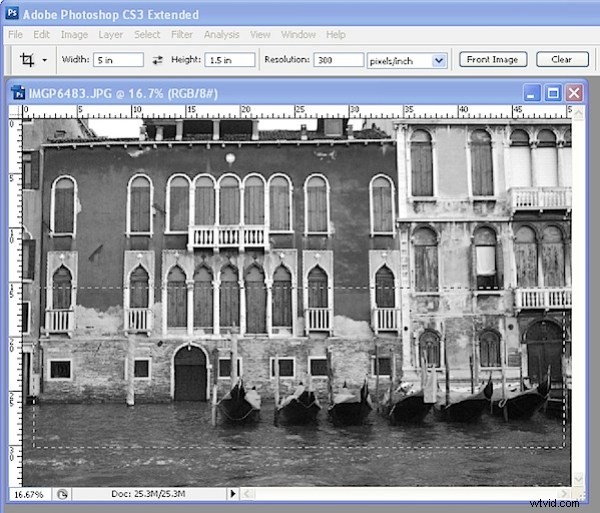Swap width and height values
This screenshot has width=600, height=513.
click(x=157, y=60)
